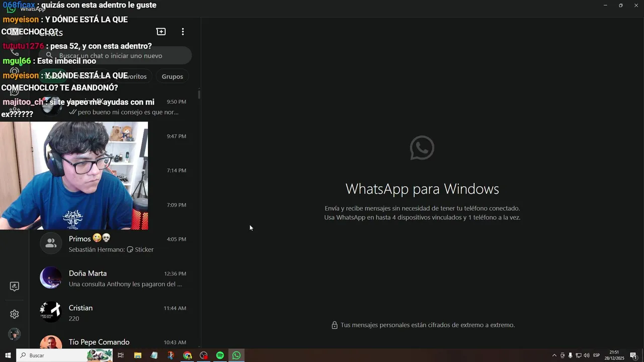This screenshot has height=362, width=644.
Task: Switch to OBS Studio on taskbar
Action: pyautogui.click(x=204, y=355)
